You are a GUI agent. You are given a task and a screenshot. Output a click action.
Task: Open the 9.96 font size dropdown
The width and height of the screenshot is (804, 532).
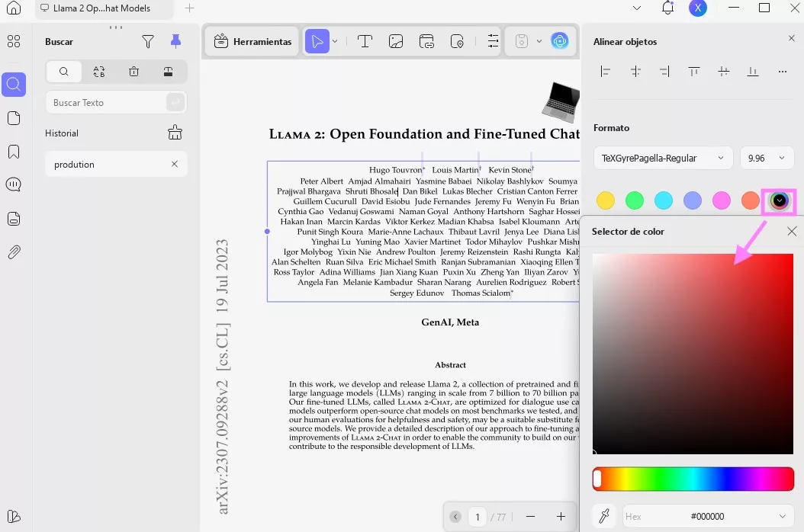point(767,158)
